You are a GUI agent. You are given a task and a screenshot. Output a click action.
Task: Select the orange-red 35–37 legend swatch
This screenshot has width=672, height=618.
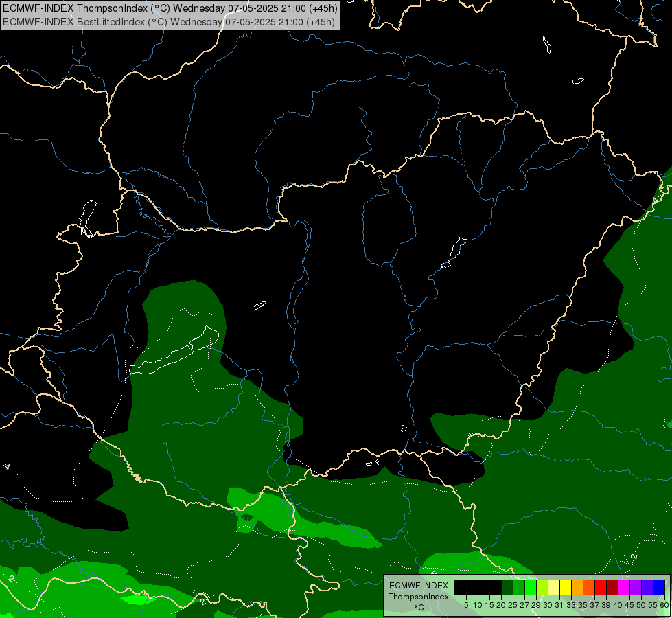pyautogui.click(x=589, y=588)
